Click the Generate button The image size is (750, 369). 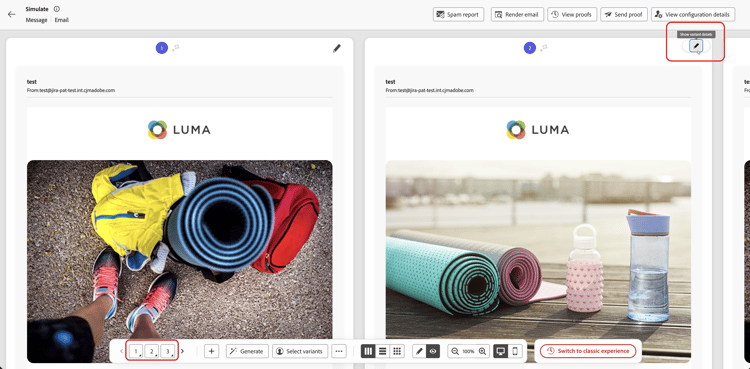(x=247, y=351)
